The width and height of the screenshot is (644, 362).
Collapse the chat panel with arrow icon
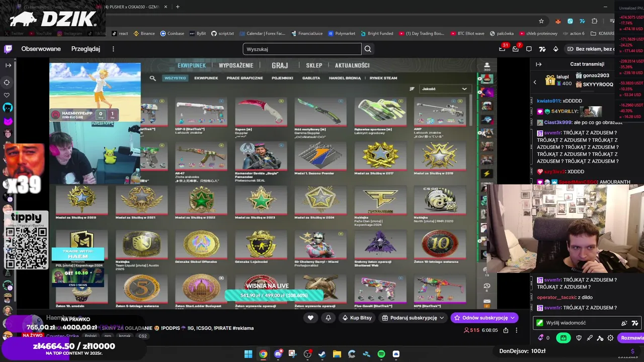[x=538, y=64]
